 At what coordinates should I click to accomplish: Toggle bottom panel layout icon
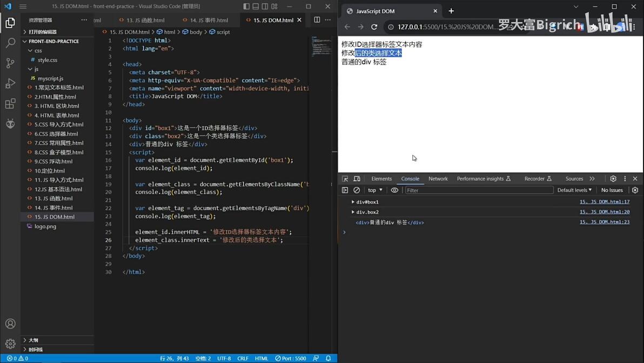pos(256,6)
